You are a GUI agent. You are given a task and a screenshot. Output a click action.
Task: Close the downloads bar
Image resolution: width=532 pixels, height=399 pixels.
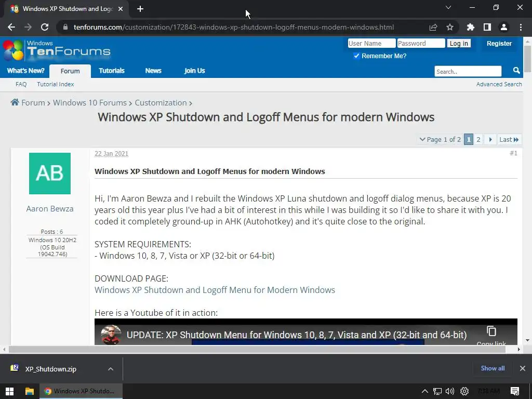point(523,368)
